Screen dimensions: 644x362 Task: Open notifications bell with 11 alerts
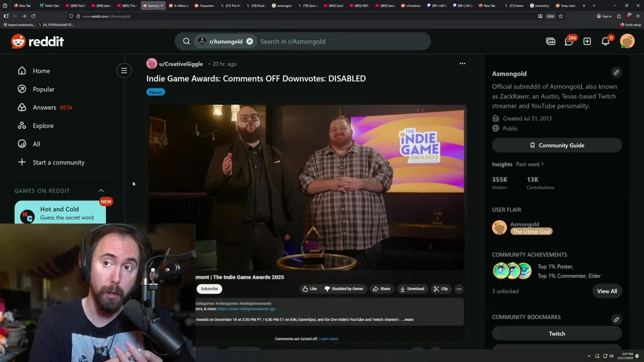[606, 41]
